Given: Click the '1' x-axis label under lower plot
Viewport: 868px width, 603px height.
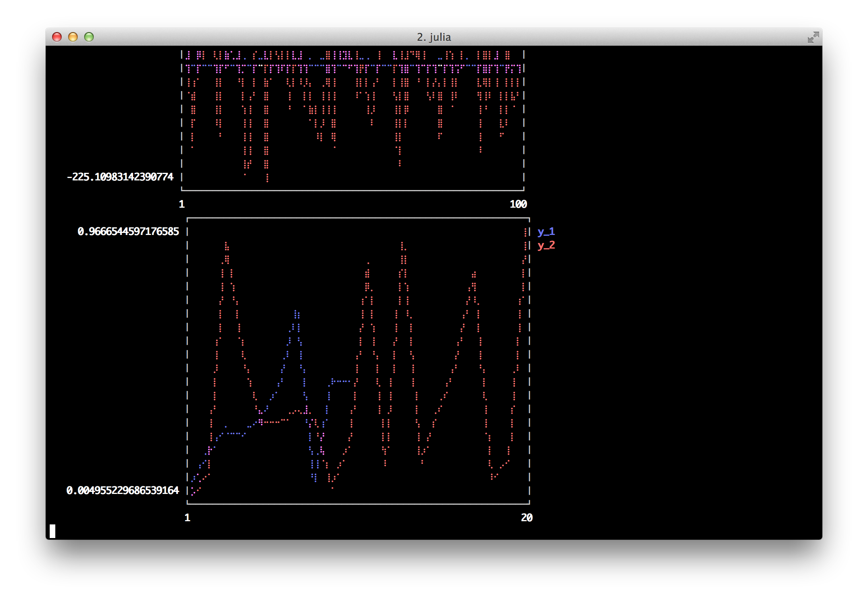Looking at the screenshot, I should click(x=187, y=518).
